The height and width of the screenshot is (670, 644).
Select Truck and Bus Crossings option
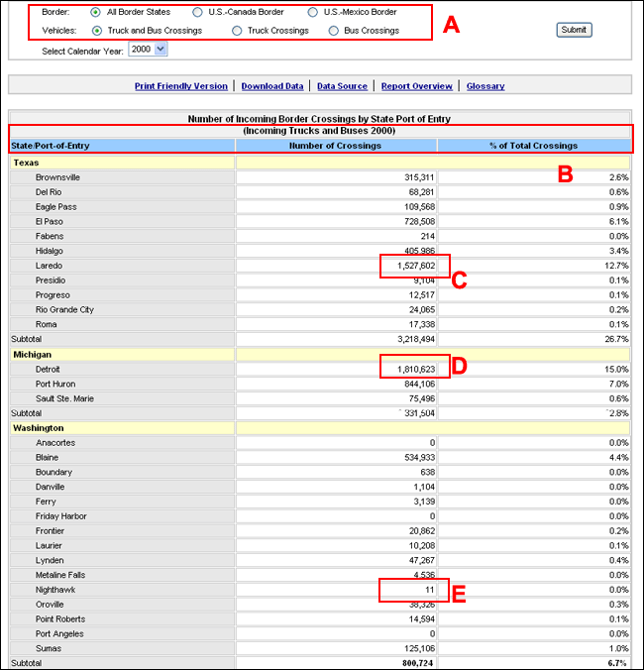click(x=97, y=31)
